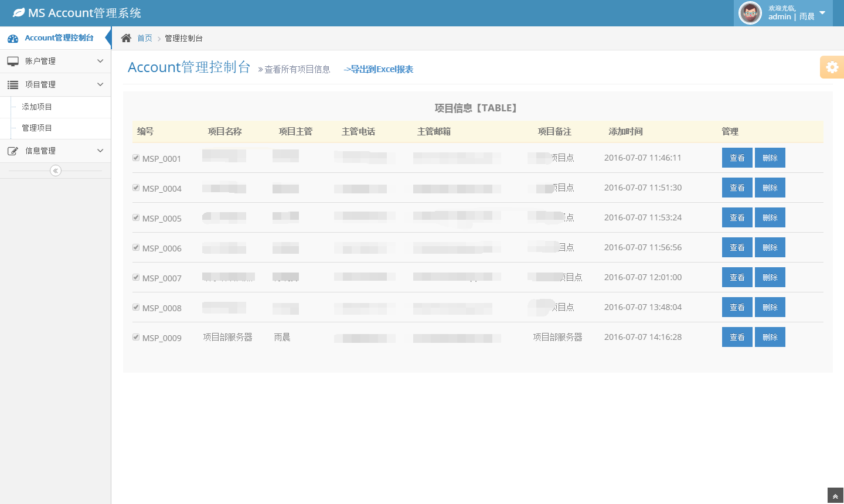Expand the 信息管理 menu chevron
The height and width of the screenshot is (504, 844).
[x=100, y=151]
